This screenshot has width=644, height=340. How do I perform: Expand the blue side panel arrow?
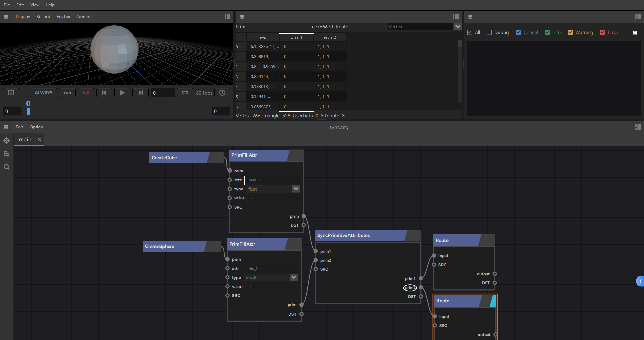point(640,281)
